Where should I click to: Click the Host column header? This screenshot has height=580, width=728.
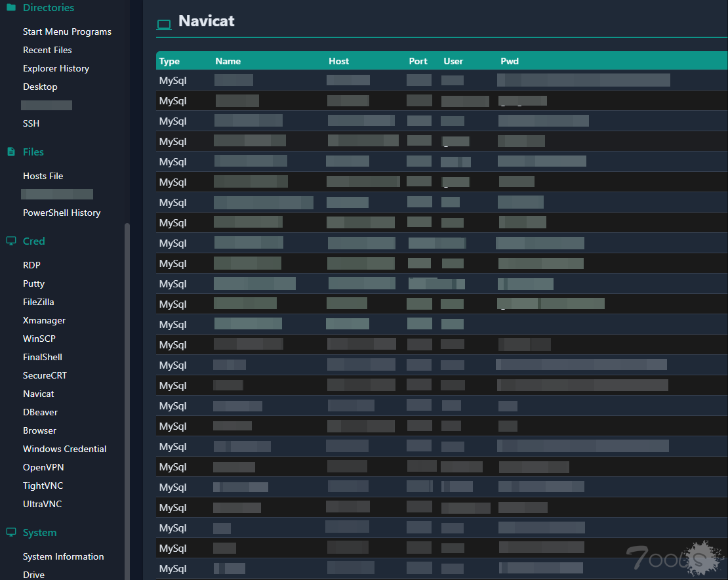(338, 61)
